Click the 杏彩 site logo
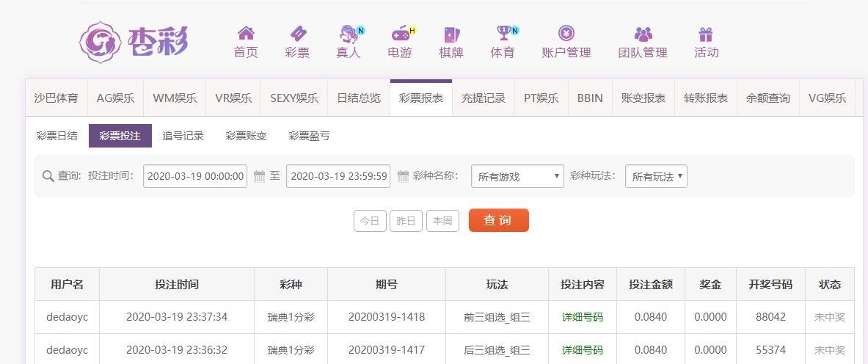Image resolution: width=868 pixels, height=364 pixels. coord(134,41)
